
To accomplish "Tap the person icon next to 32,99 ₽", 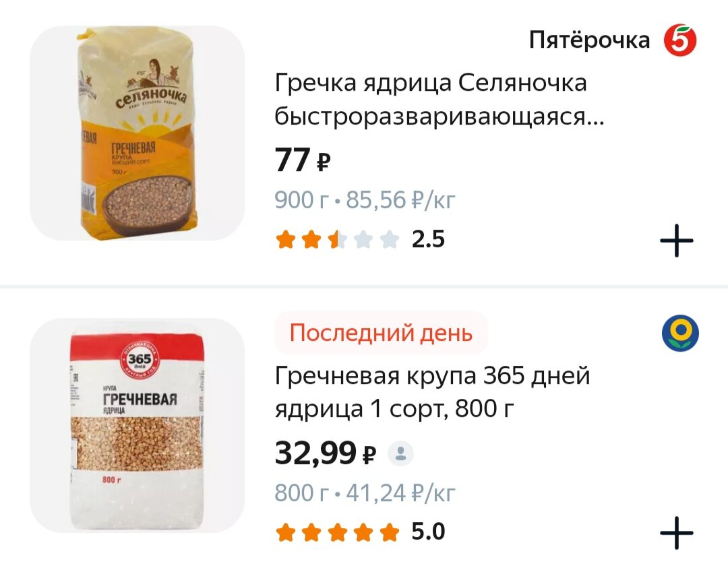I will pyautogui.click(x=400, y=453).
